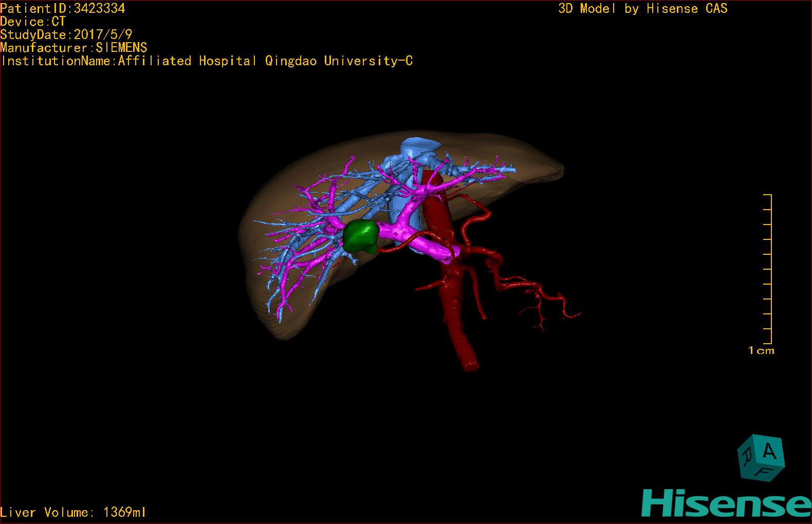Click the Manufacturer:SIEMENS label

pos(73,48)
